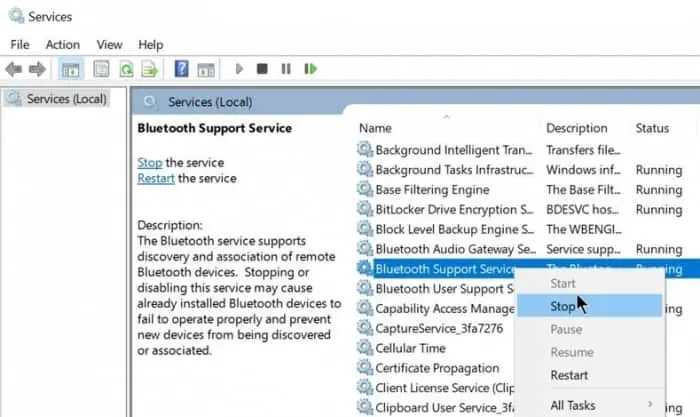This screenshot has width=700, height=417.
Task: Click gear icon beside Client License Service
Action: [365, 387]
